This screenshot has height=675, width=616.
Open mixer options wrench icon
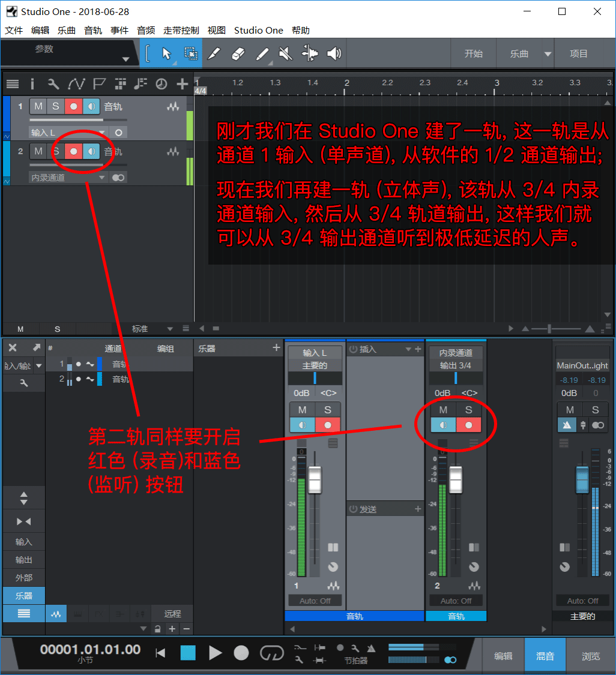point(23,383)
